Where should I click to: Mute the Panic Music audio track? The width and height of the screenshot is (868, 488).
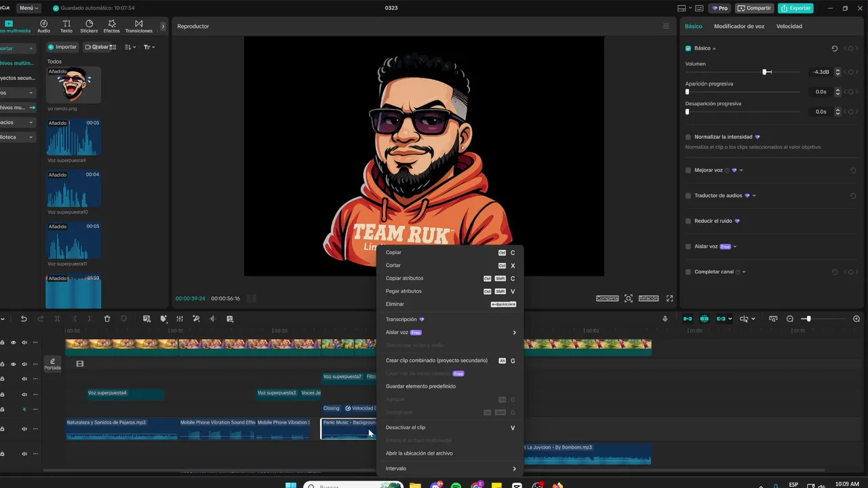coord(24,428)
